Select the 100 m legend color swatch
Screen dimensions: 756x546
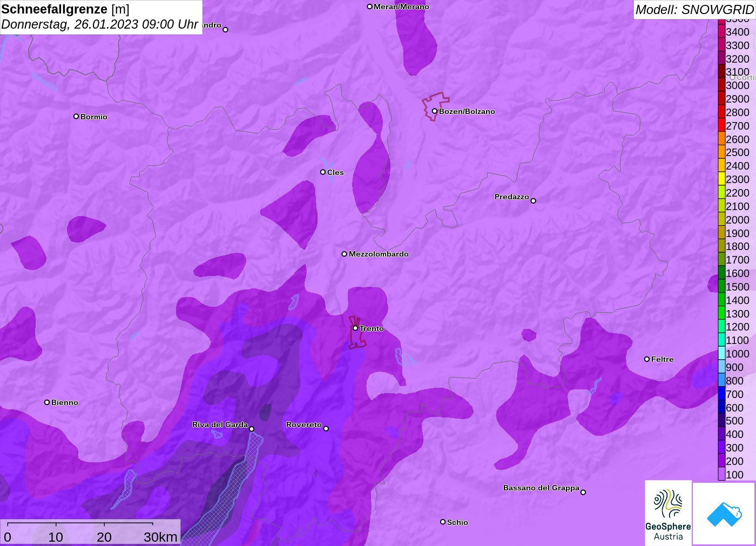[721, 474]
